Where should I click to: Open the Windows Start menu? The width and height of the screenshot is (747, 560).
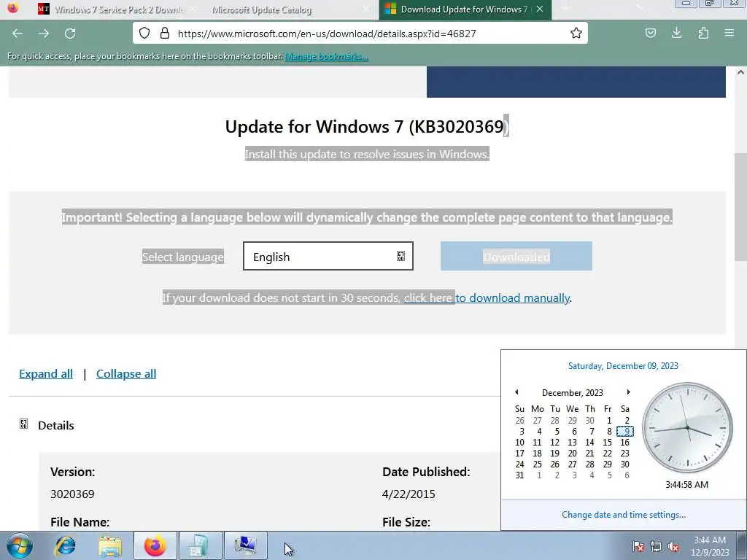coord(20,545)
